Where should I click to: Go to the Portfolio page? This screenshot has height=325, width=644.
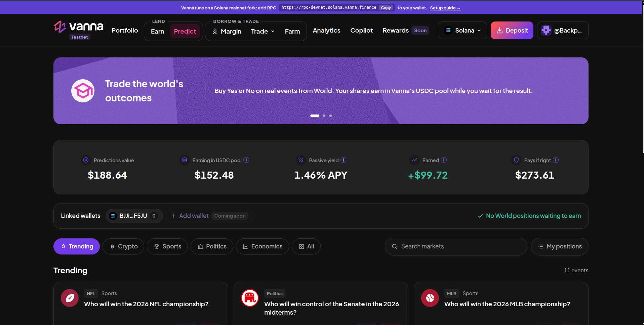[x=125, y=30]
